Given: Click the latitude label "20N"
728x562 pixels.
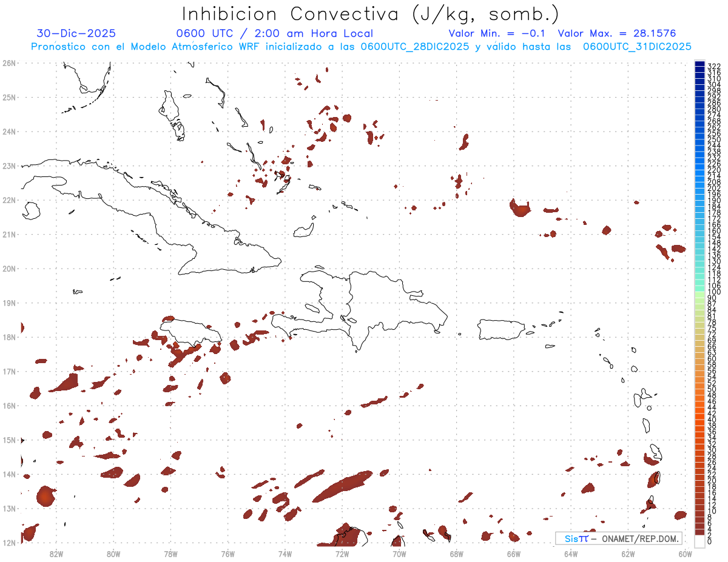Looking at the screenshot, I should (9, 269).
